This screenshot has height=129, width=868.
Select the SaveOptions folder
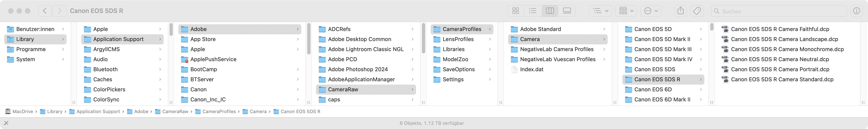pyautogui.click(x=462, y=69)
